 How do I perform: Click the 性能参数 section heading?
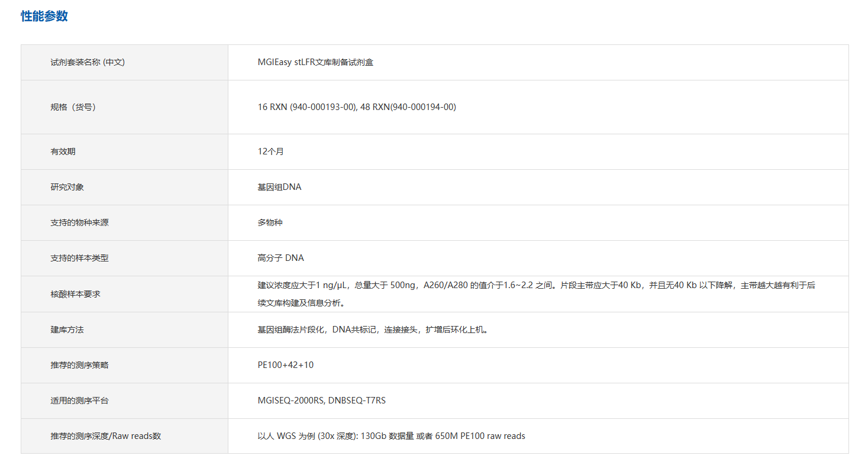point(44,16)
